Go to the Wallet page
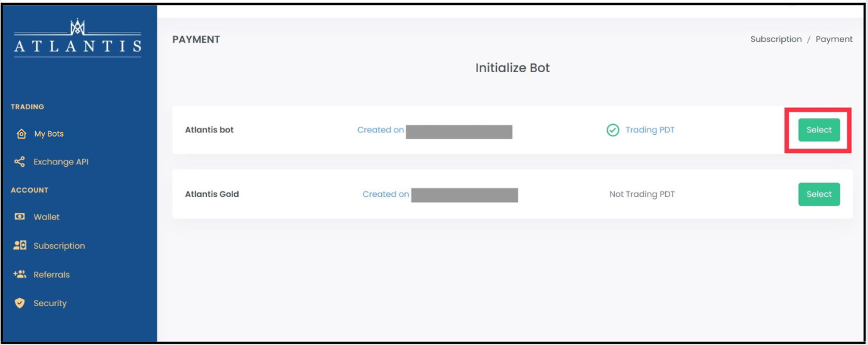868x345 pixels. click(x=46, y=217)
